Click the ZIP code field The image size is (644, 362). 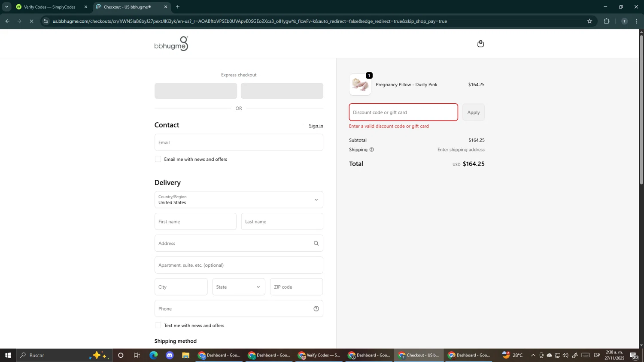(x=296, y=287)
